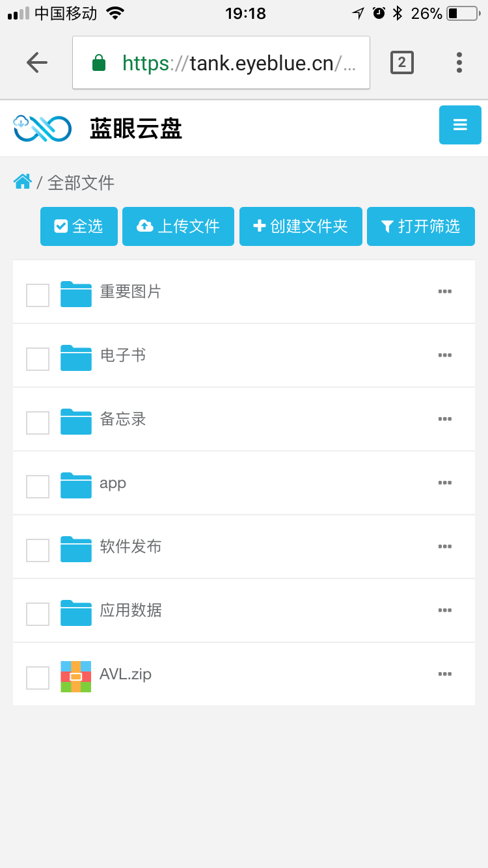Click 全部文件 in the breadcrumb
The image size is (488, 868).
[81, 183]
